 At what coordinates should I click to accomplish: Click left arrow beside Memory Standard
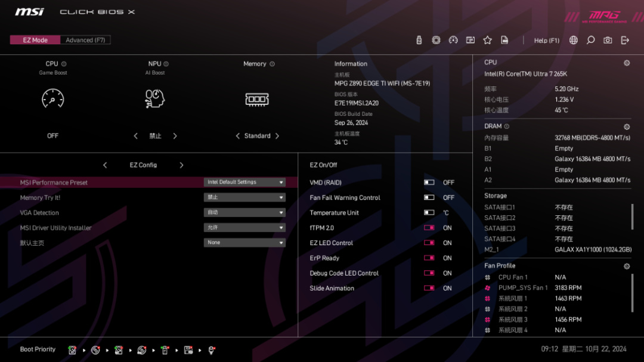point(237,136)
